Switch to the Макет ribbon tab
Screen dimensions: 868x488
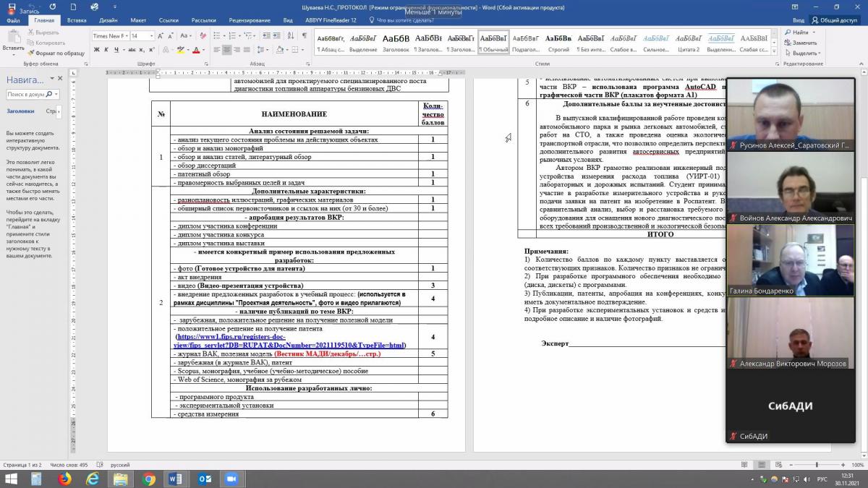[x=138, y=20]
